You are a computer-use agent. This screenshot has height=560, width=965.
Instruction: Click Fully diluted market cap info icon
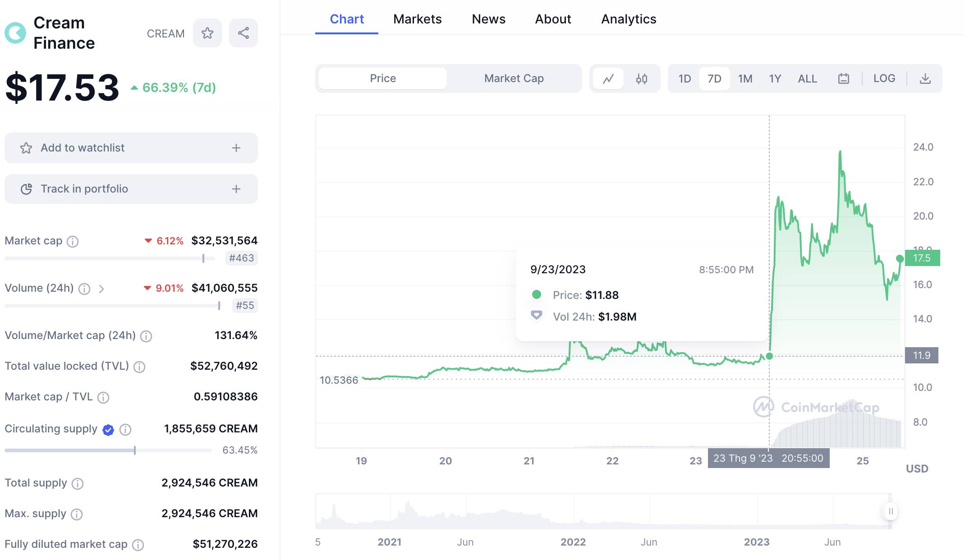pyautogui.click(x=138, y=545)
